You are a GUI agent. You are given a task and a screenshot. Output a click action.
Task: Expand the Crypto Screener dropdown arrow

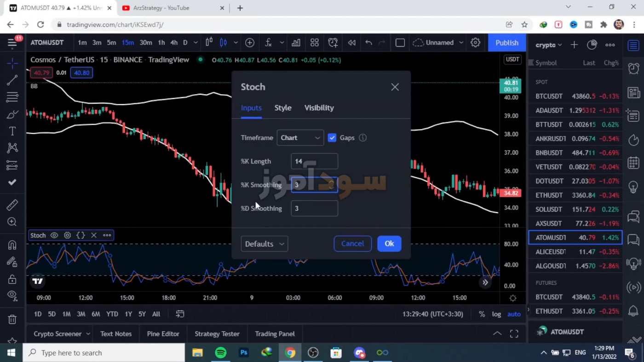[x=88, y=334]
